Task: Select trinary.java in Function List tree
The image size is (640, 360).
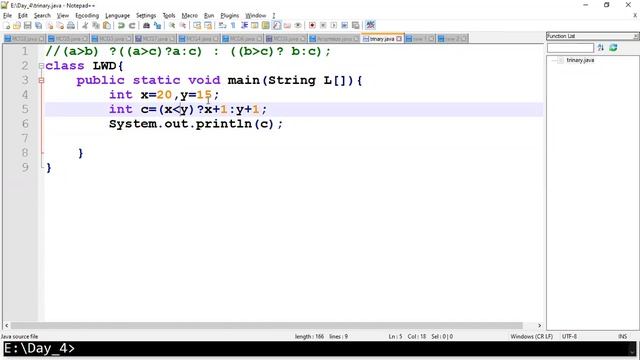Action: (x=580, y=60)
